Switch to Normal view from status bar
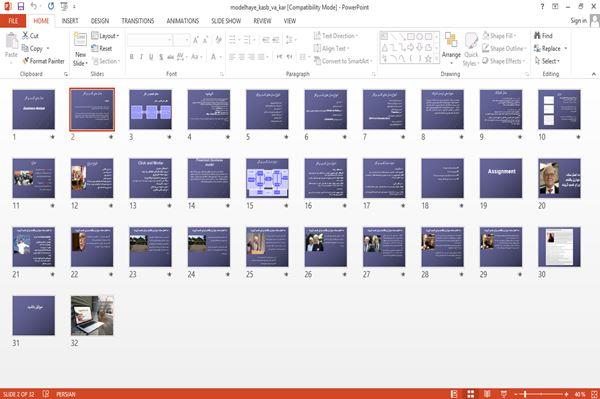Viewport: 600px width, 399px height. [x=454, y=394]
